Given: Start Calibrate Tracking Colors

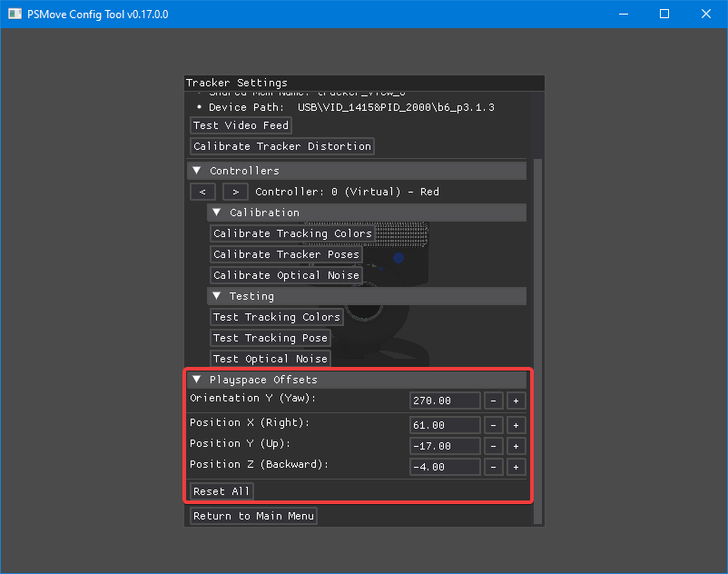Looking at the screenshot, I should pos(292,233).
